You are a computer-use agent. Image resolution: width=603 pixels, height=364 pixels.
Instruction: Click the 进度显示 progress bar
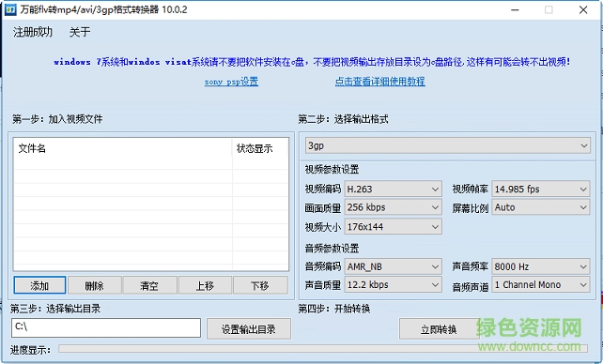pyautogui.click(x=323, y=349)
